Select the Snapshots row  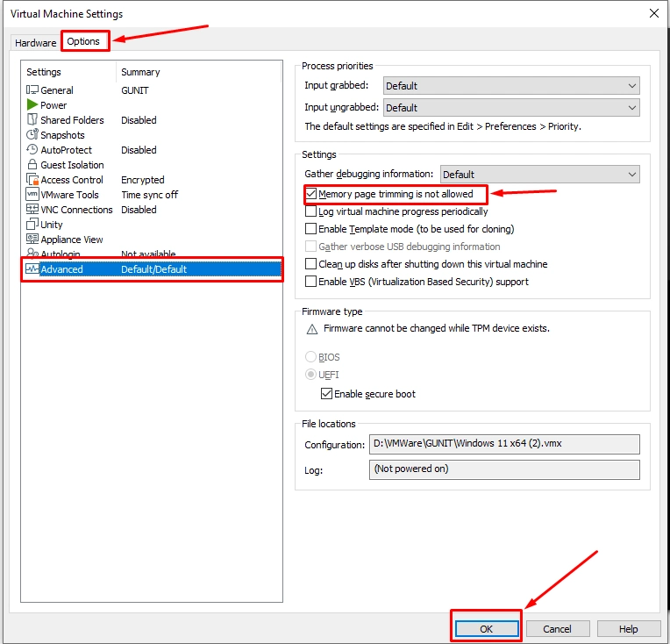click(x=152, y=135)
